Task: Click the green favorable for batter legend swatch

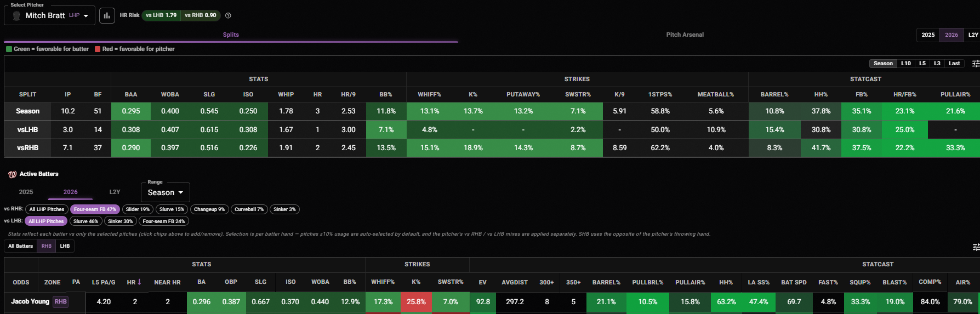Action: [x=9, y=49]
